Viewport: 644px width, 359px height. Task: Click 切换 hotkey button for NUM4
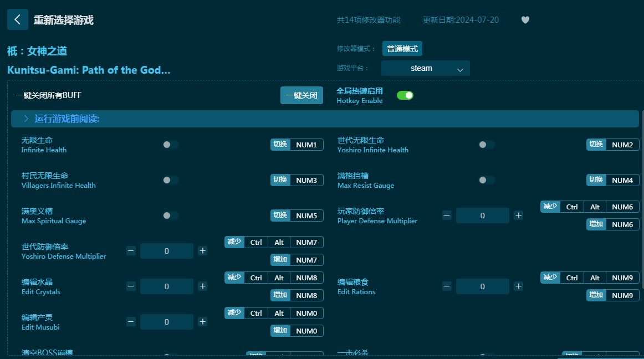pyautogui.click(x=596, y=180)
